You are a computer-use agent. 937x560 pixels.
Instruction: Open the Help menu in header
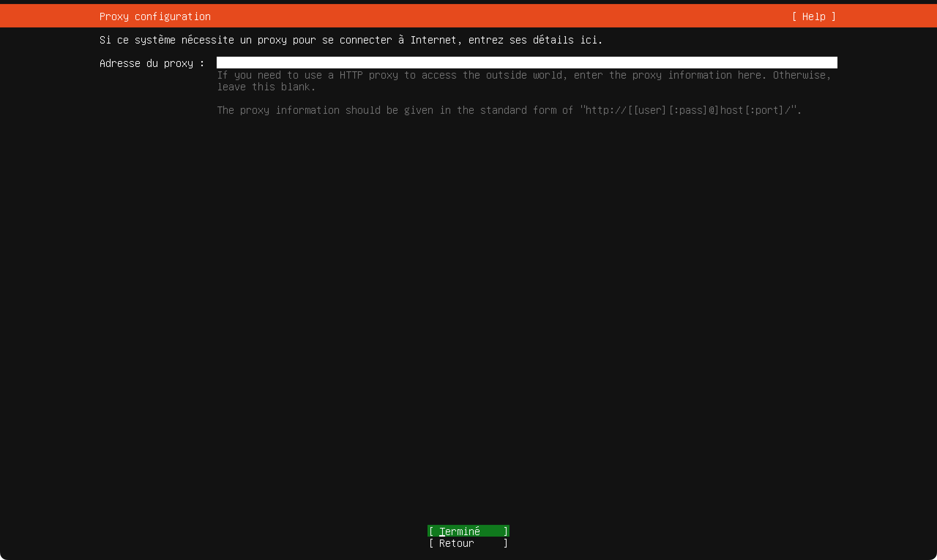point(814,16)
